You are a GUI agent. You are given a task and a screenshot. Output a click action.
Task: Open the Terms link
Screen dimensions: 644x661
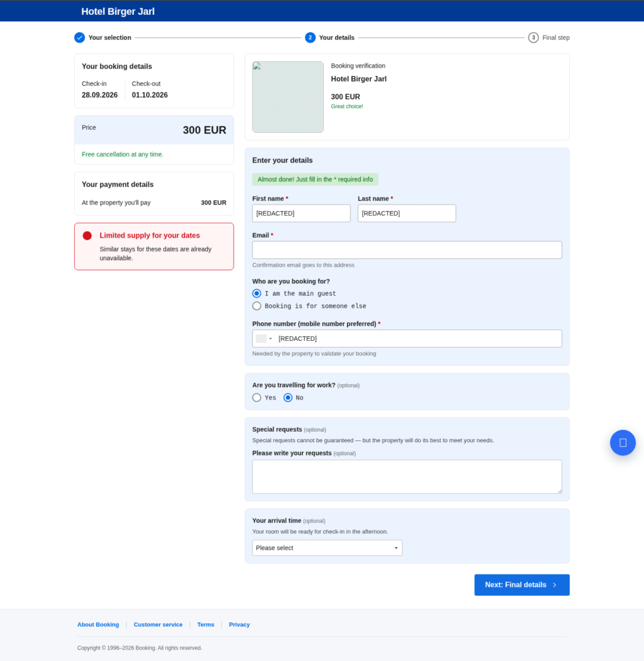click(206, 625)
